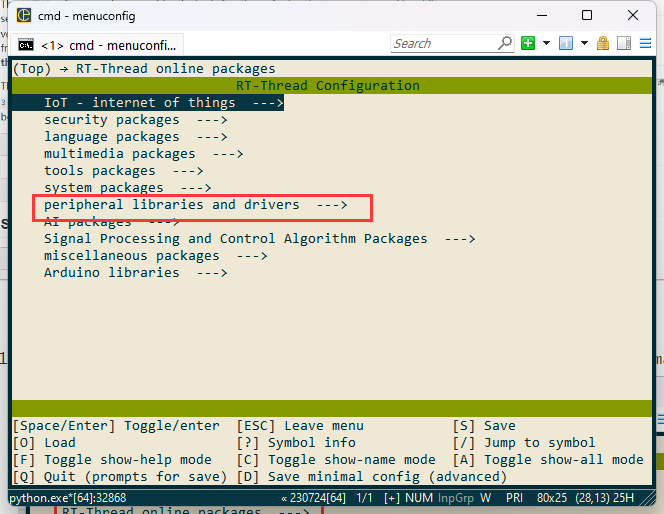The width and height of the screenshot is (664, 514).
Task: Click the (Top) breadcrumb text
Action: 32,69
